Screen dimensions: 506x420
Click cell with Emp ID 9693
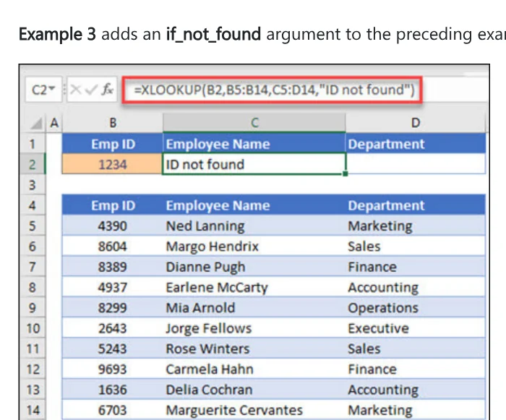[112, 369]
